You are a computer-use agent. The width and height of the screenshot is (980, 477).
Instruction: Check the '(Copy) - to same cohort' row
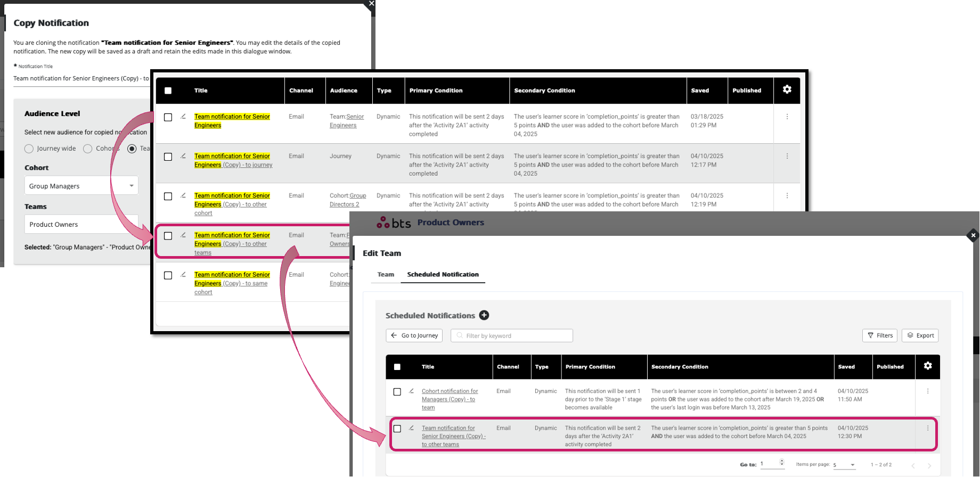(168, 275)
